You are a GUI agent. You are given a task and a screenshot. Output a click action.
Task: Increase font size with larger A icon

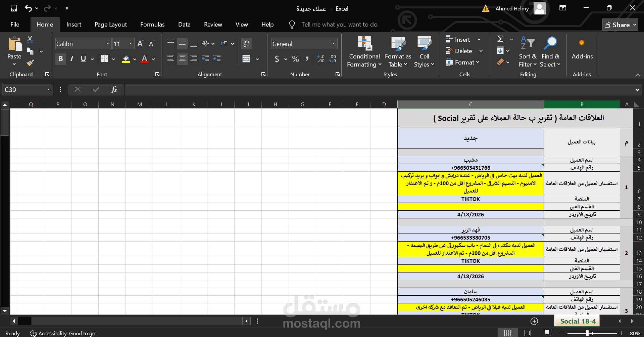coord(140,44)
